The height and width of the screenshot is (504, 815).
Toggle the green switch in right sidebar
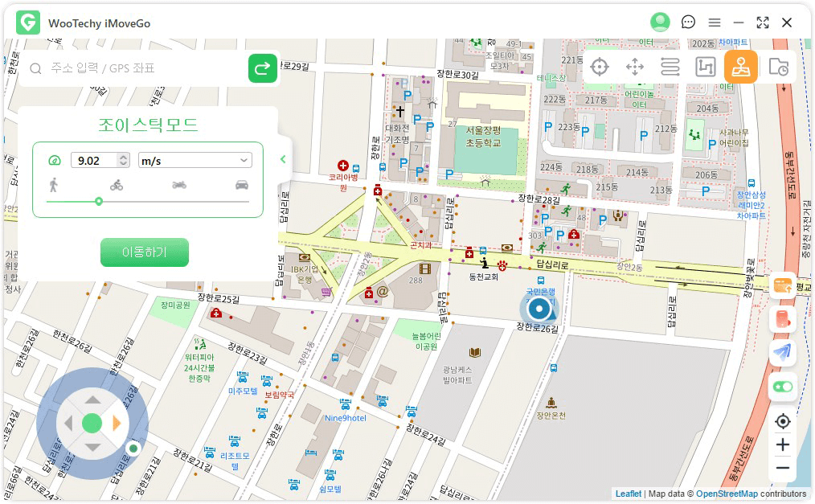782,387
